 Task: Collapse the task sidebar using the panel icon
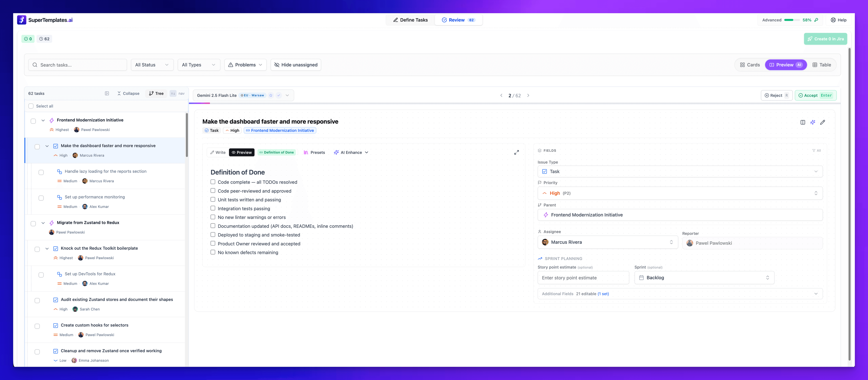pos(107,93)
